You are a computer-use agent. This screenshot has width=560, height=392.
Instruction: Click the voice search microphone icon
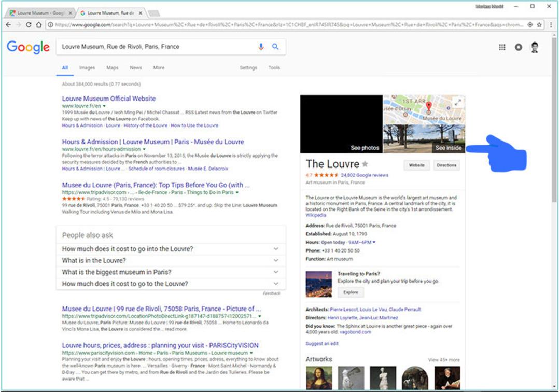[x=261, y=47]
